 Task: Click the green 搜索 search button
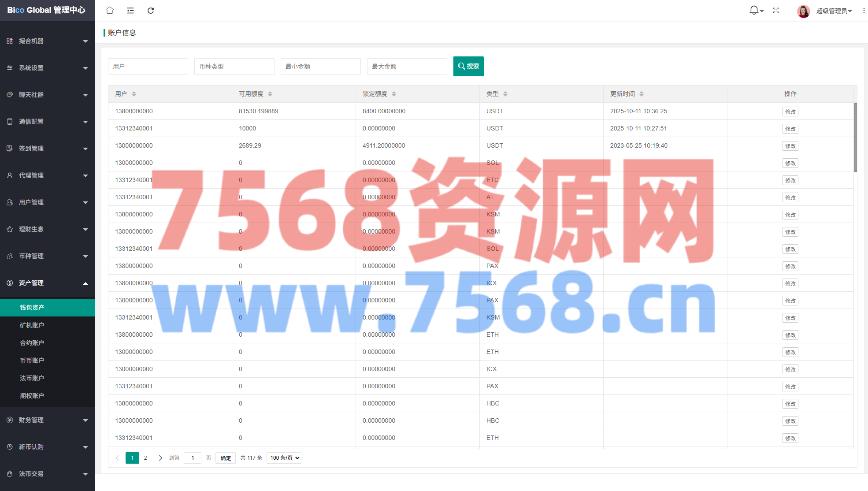(468, 66)
